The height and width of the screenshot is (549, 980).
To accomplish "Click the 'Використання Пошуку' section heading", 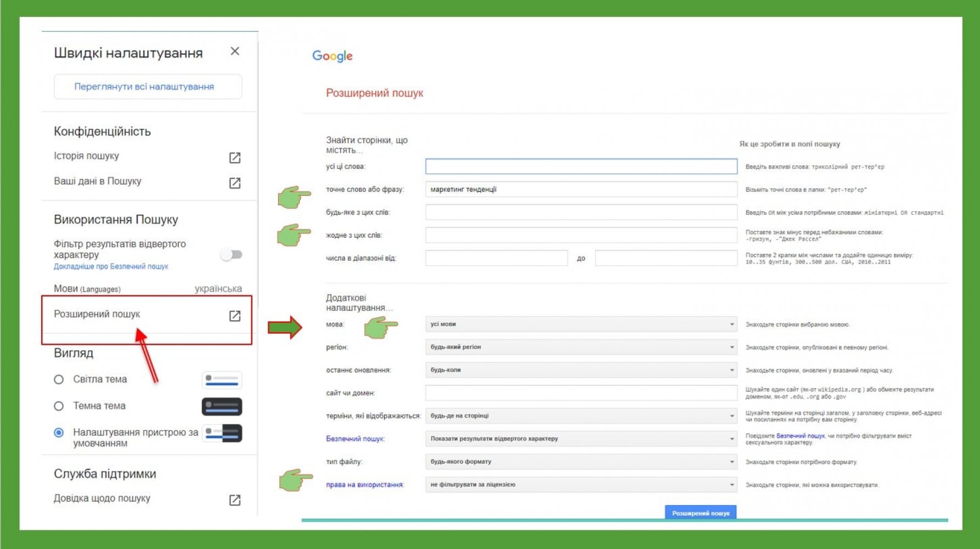I will click(x=116, y=220).
